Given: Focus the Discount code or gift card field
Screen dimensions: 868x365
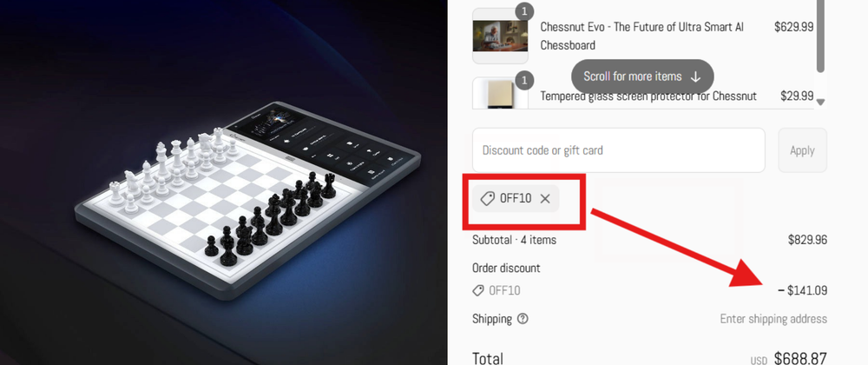Looking at the screenshot, I should (x=618, y=150).
